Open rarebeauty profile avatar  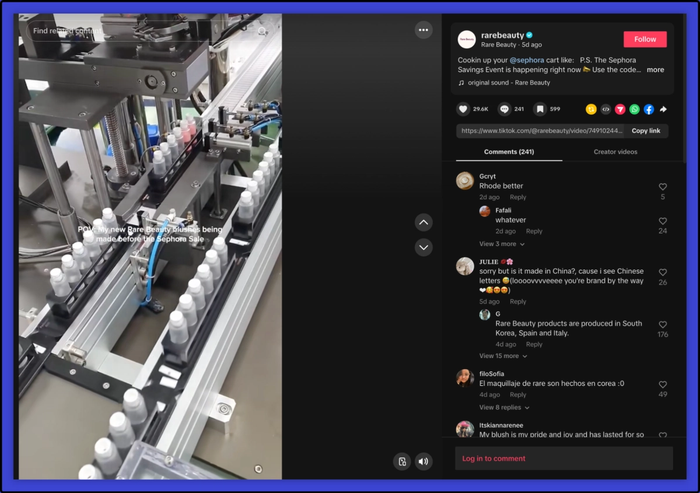(x=467, y=39)
